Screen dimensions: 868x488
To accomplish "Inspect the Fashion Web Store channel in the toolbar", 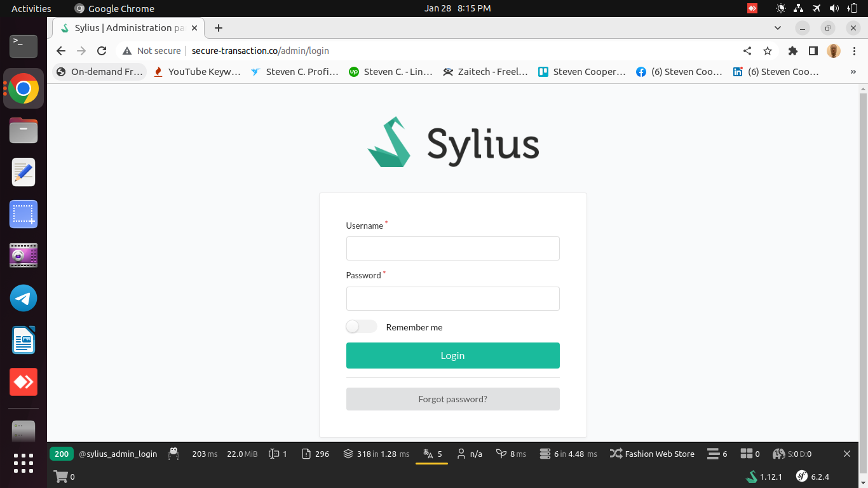I will click(653, 454).
